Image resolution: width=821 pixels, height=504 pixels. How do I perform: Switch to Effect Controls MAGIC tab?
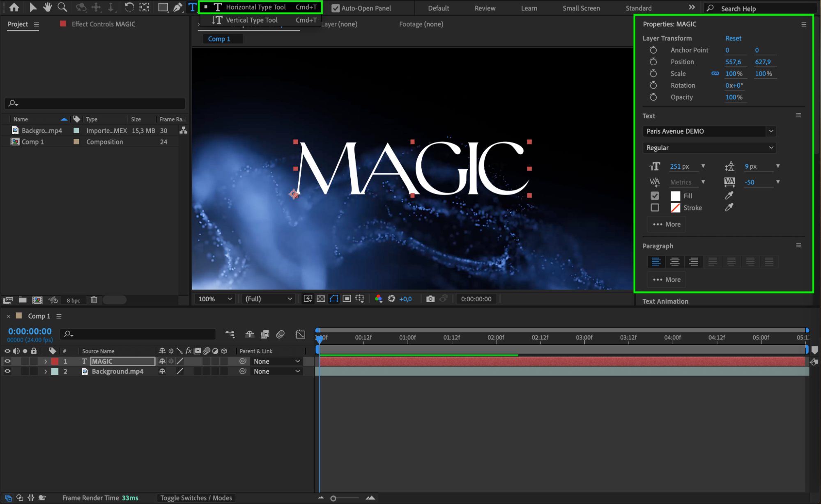(x=103, y=24)
